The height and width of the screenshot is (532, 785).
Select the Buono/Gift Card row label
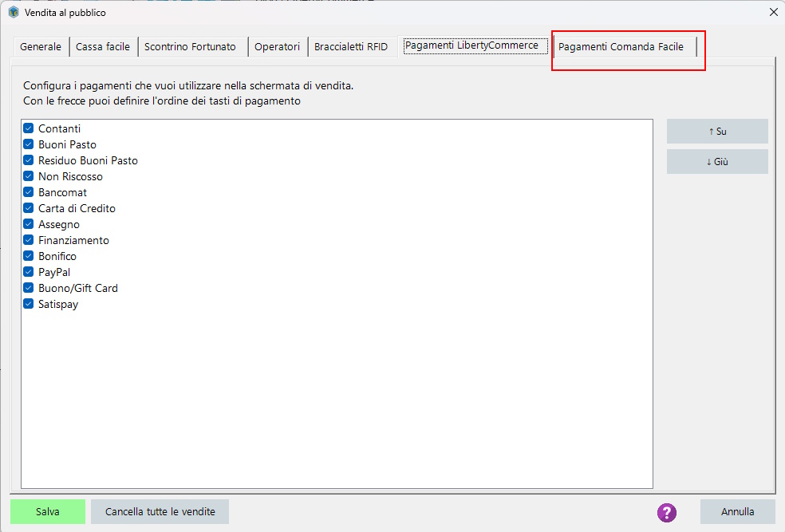pyautogui.click(x=77, y=288)
